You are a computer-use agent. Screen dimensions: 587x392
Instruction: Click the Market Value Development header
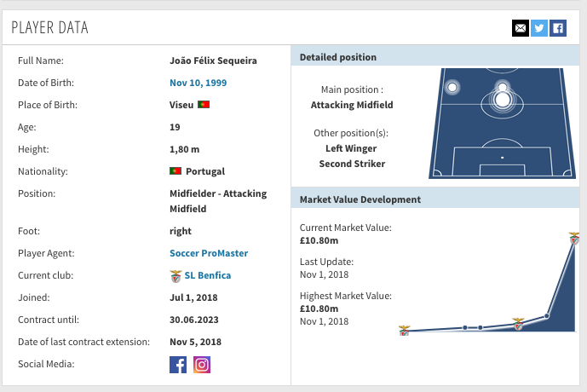[360, 199]
